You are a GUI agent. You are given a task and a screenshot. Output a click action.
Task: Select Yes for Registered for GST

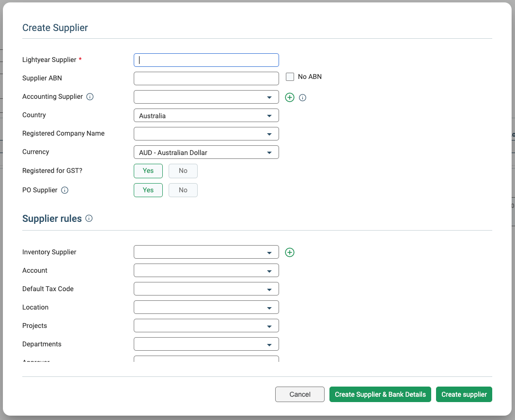click(x=148, y=171)
